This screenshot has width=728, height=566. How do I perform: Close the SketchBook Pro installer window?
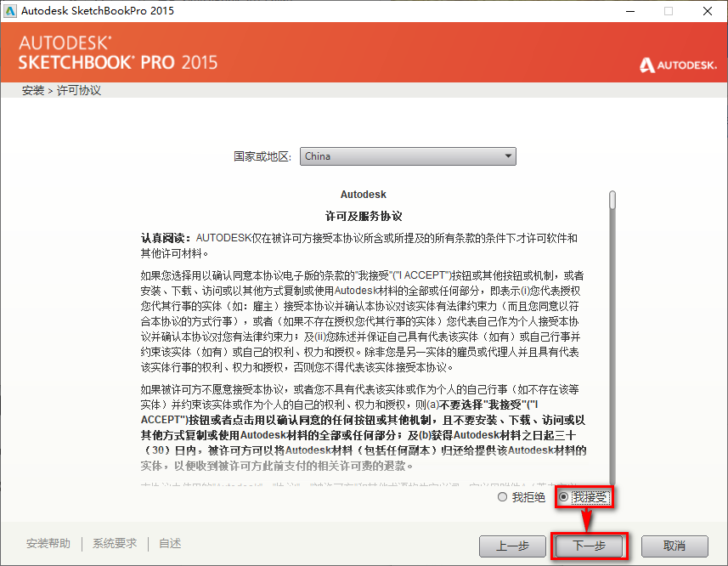[x=707, y=11]
